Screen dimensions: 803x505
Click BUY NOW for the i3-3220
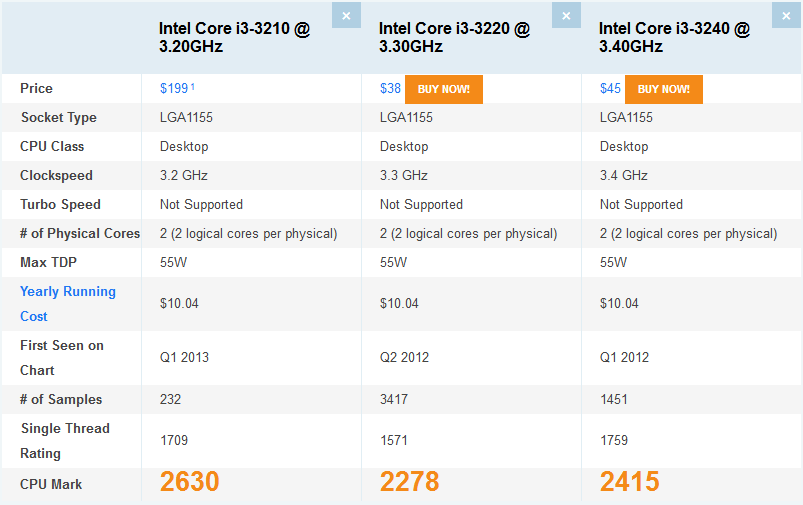coord(443,89)
